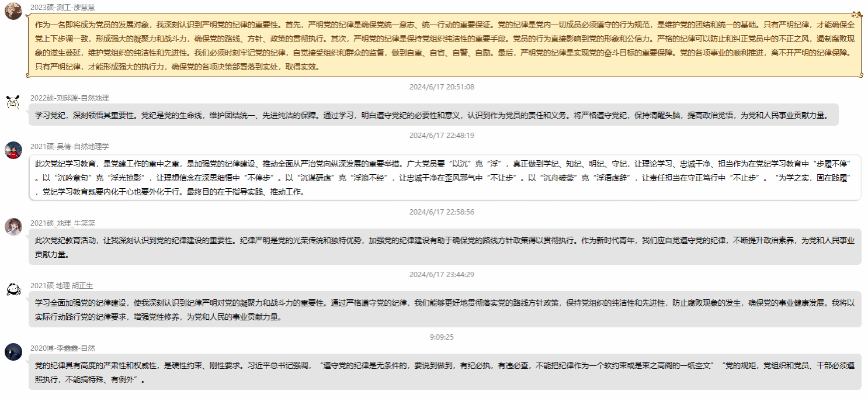Click 廖慧慧's profile avatar

coord(13,11)
